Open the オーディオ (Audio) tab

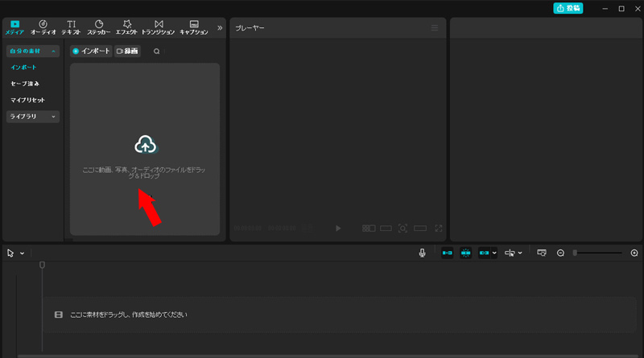point(43,27)
